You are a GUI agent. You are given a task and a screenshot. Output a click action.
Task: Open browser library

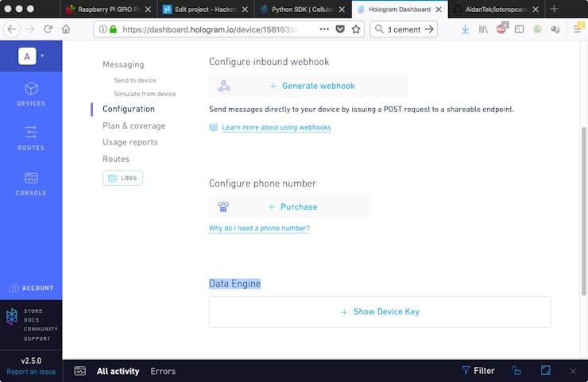click(483, 29)
